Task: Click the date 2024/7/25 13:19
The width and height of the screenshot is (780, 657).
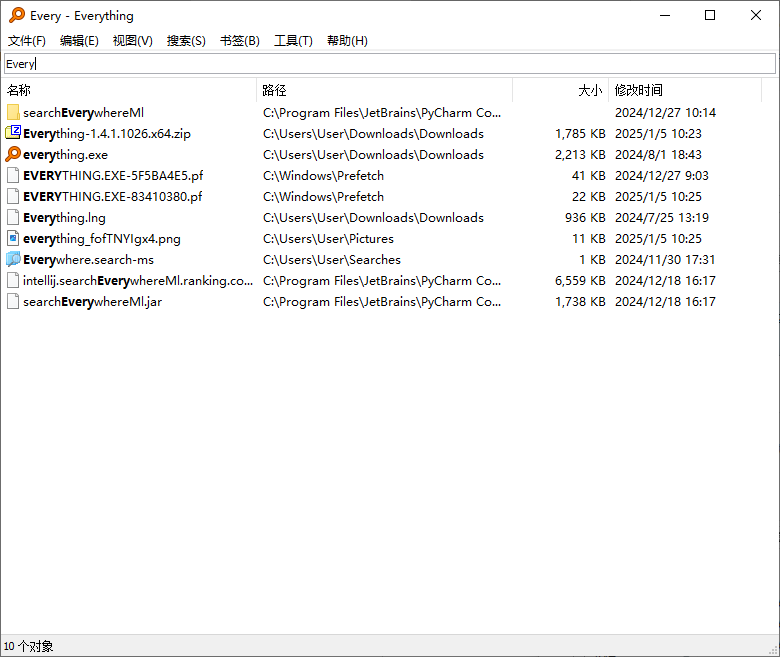Action: coord(662,218)
